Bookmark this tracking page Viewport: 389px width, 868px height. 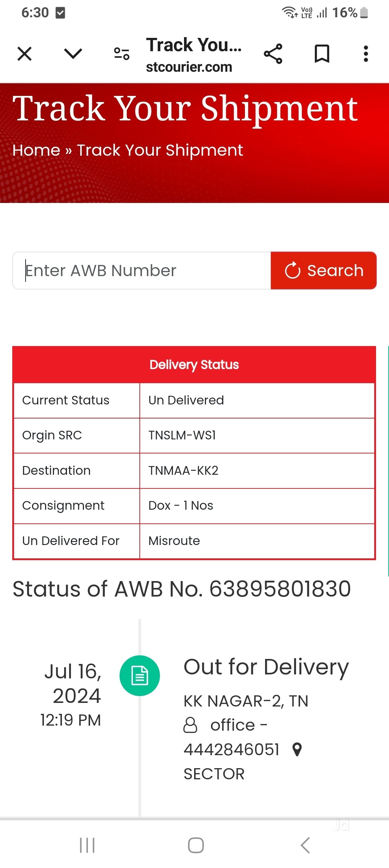pyautogui.click(x=322, y=54)
